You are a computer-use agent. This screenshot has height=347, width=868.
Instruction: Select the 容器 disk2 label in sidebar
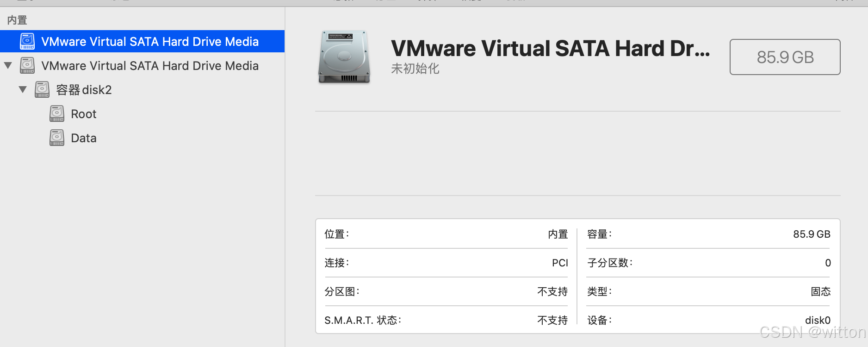tap(84, 90)
